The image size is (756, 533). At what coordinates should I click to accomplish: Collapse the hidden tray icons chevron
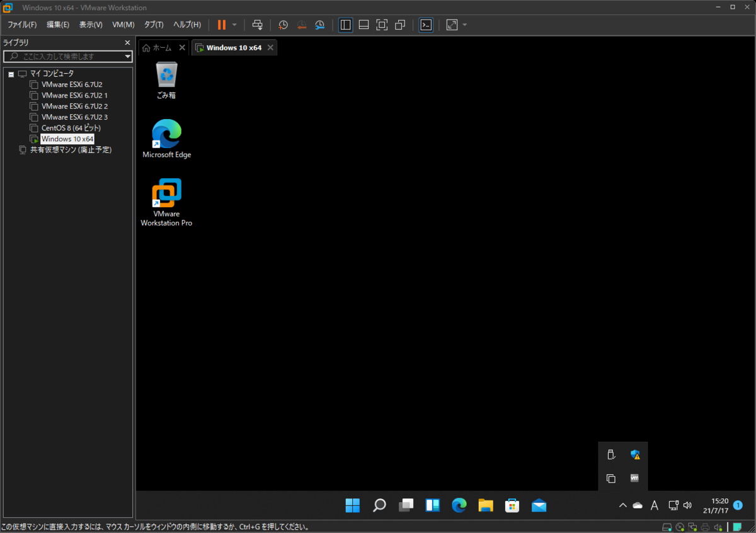click(x=622, y=505)
